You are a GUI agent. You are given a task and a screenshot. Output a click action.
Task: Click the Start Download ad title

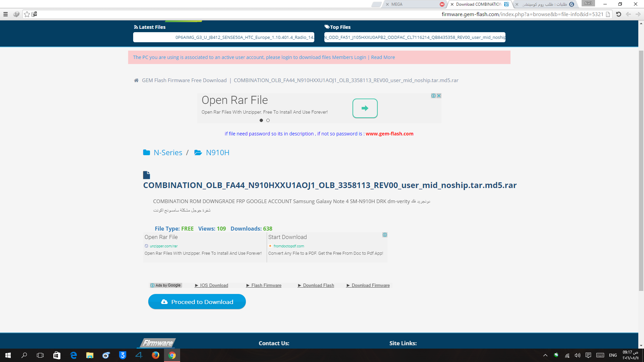click(287, 237)
